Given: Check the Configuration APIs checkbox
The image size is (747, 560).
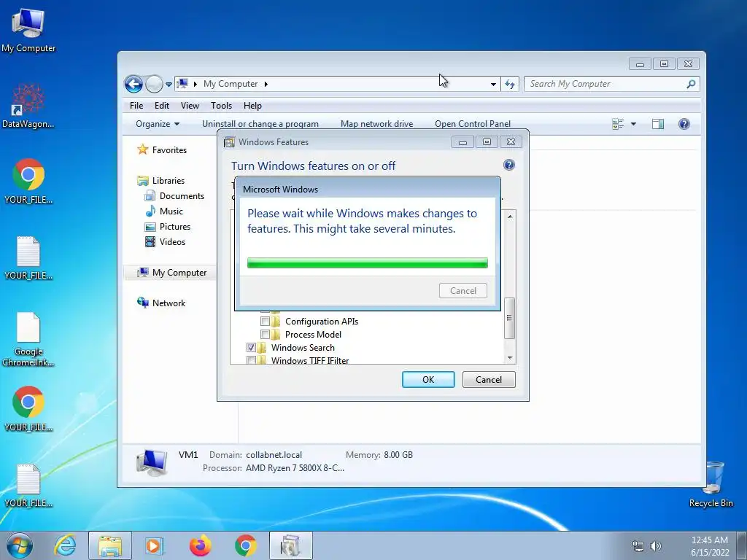Looking at the screenshot, I should coord(265,322).
